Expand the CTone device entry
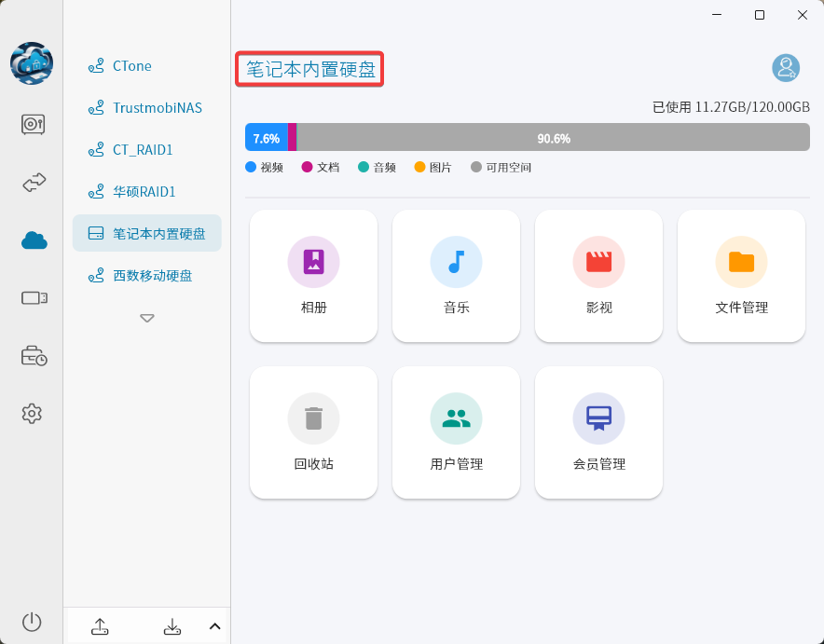Screen dimensions: 824x644 133,65
